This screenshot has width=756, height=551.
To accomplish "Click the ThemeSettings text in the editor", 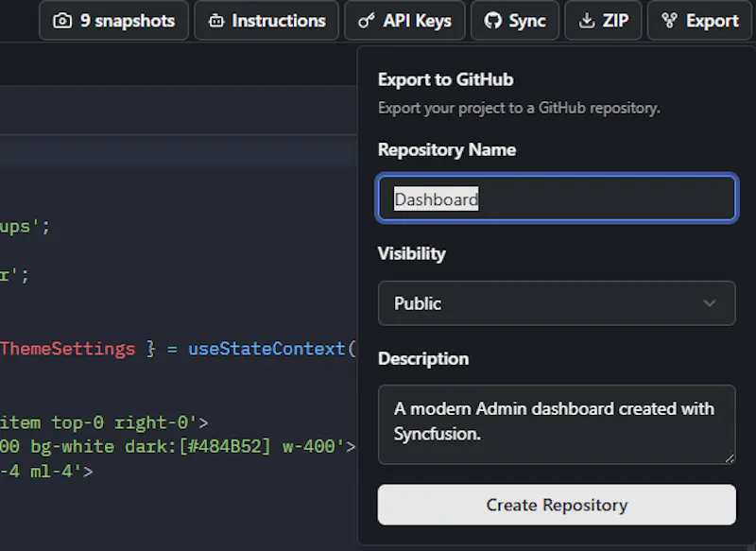I will tap(68, 349).
